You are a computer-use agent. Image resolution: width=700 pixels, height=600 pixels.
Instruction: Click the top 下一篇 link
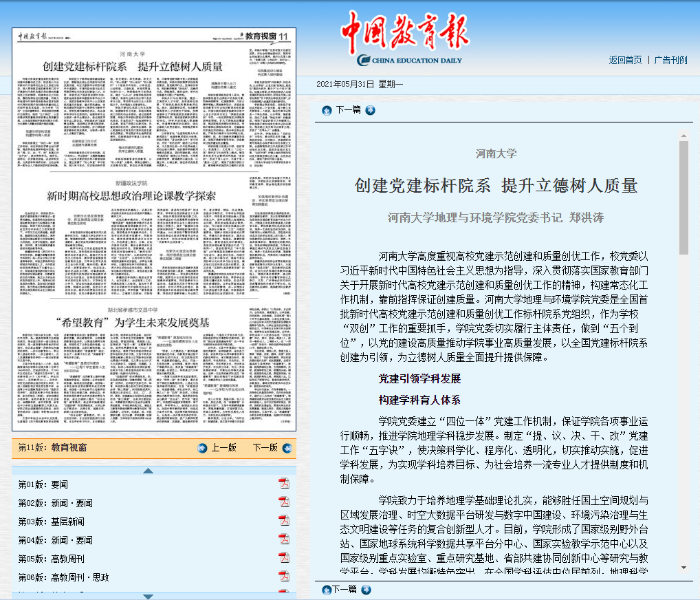pos(348,110)
